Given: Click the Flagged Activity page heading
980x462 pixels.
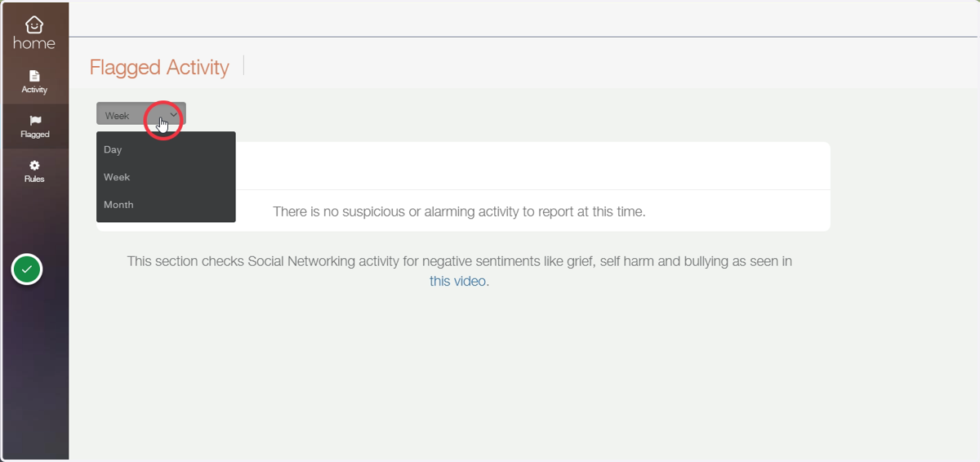Looking at the screenshot, I should click(x=159, y=67).
